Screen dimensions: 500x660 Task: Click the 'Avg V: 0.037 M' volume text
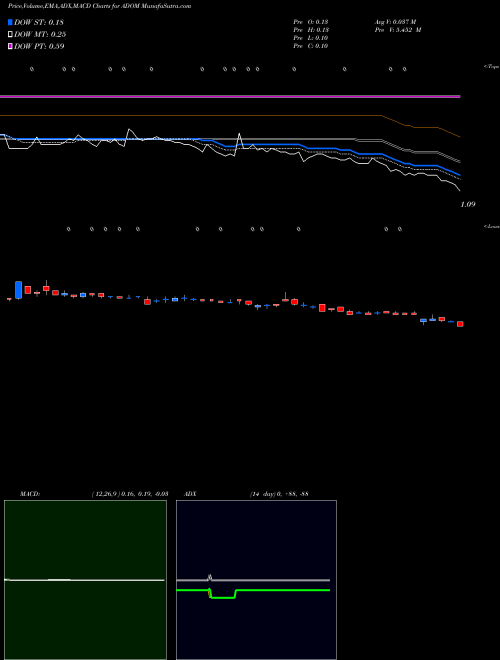click(x=395, y=22)
